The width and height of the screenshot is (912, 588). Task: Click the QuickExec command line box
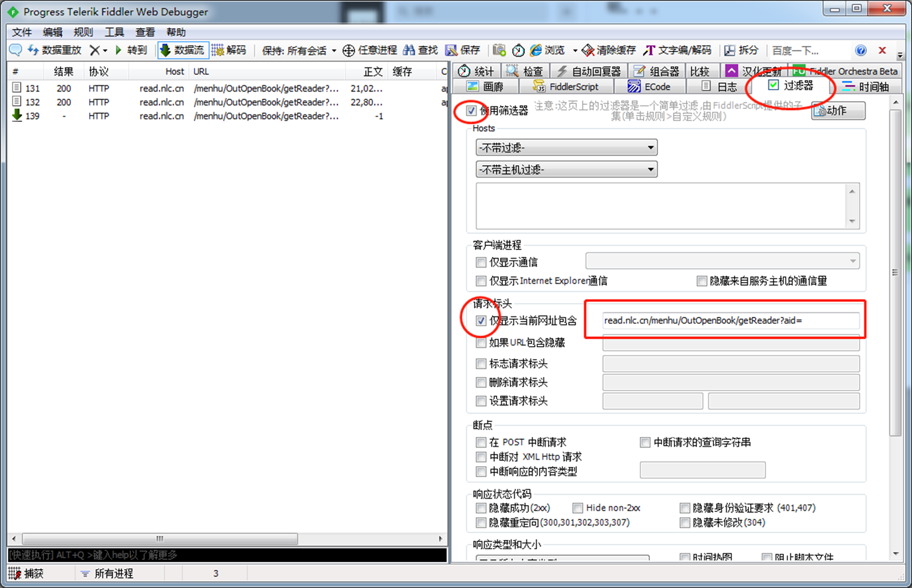(227, 555)
